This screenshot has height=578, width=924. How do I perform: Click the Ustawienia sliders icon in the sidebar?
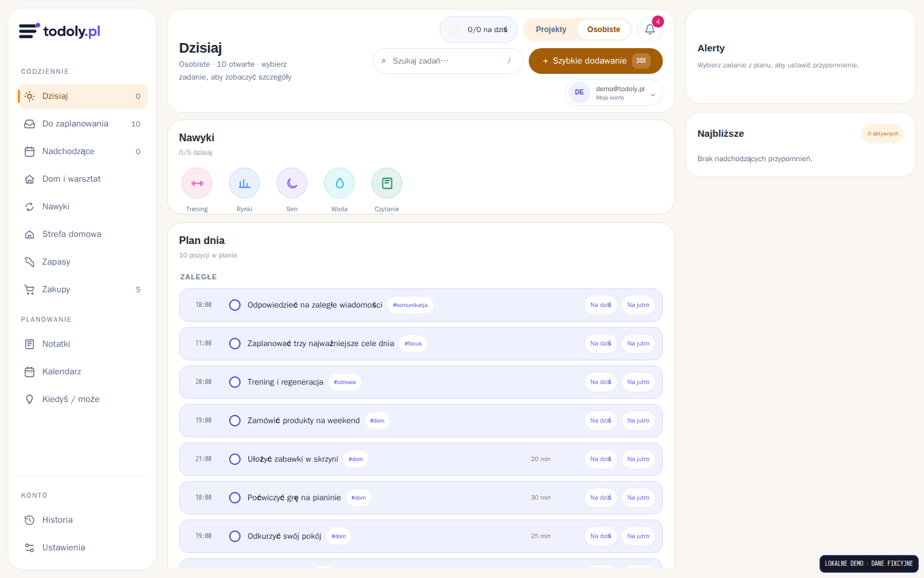[30, 548]
